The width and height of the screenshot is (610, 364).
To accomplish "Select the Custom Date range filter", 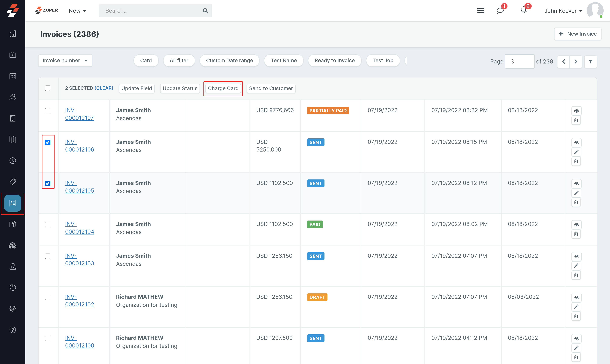I will tap(229, 61).
